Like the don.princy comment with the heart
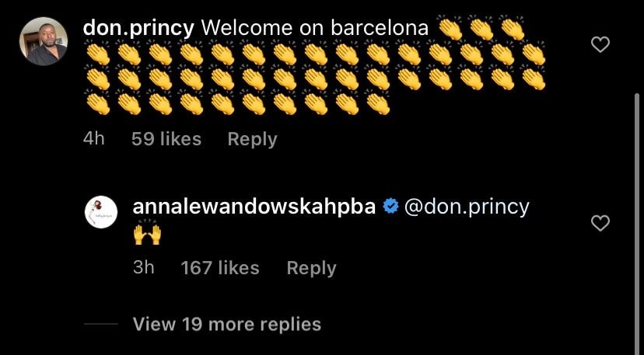 (600, 44)
